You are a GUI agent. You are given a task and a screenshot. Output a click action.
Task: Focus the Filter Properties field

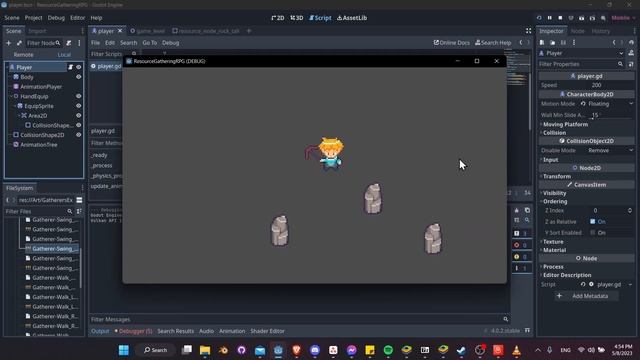point(581,64)
